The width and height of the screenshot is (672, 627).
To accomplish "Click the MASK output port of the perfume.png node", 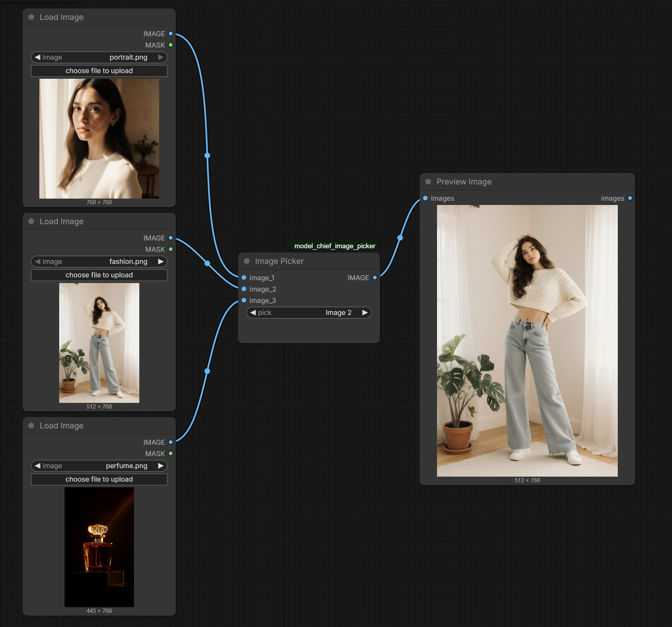I will (171, 453).
